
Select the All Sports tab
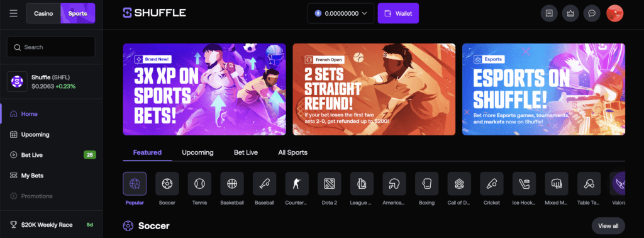292,152
